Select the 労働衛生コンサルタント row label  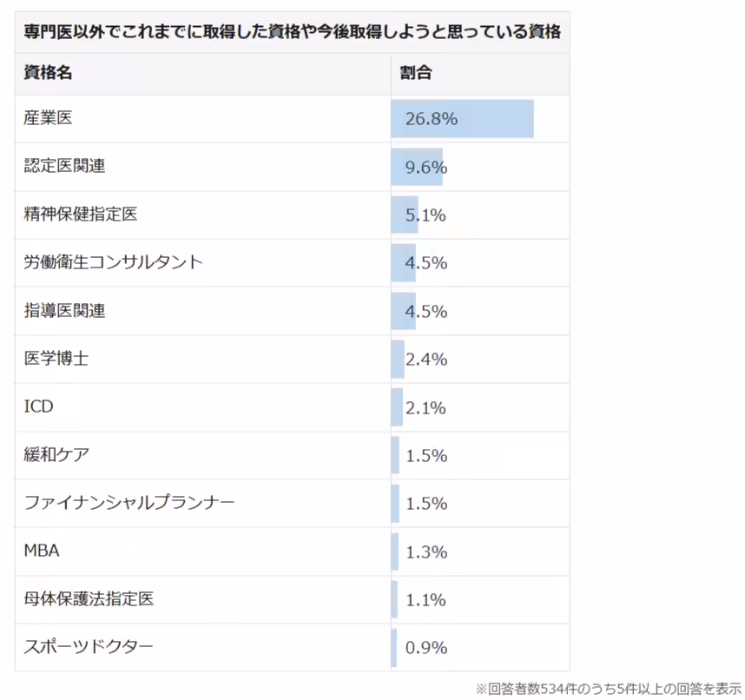coord(113,261)
